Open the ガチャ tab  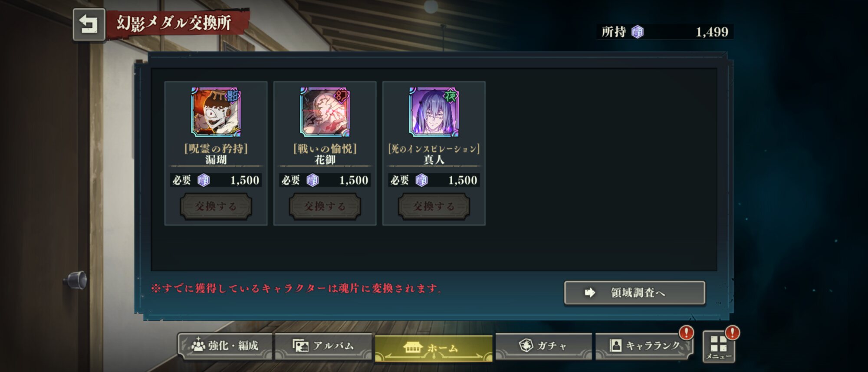(x=543, y=346)
